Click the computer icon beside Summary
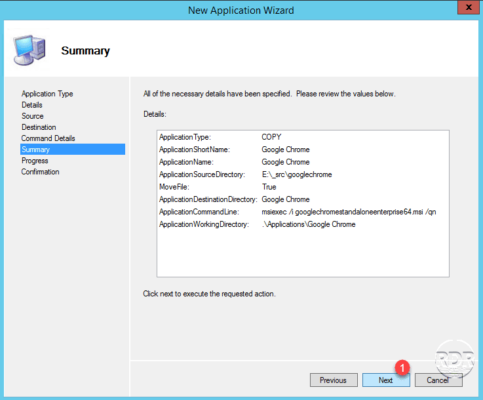This screenshot has width=483, height=400. click(x=29, y=50)
